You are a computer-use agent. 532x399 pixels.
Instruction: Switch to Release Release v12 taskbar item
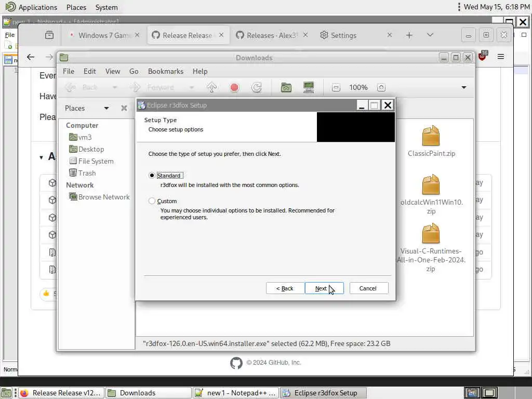pos(61,393)
